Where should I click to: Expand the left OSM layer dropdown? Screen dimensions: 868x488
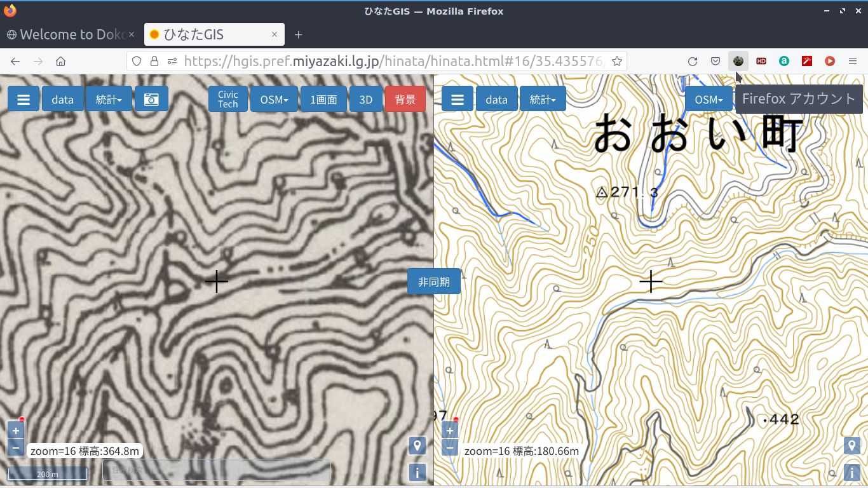(x=274, y=99)
